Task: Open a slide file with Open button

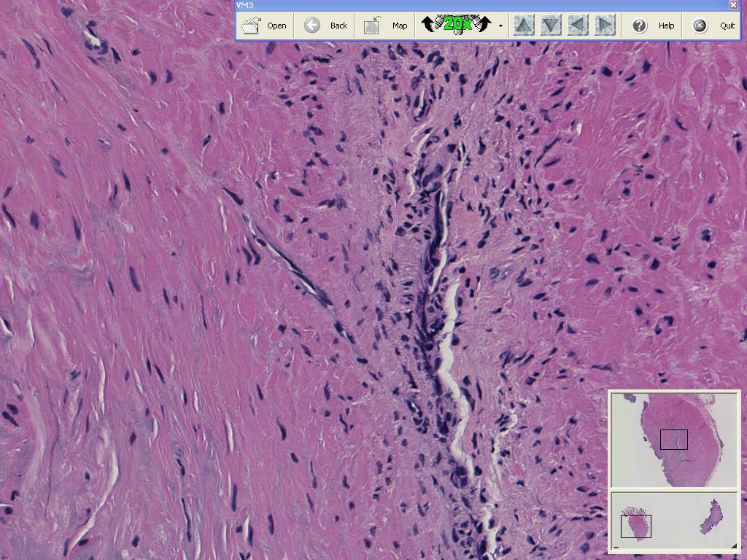Action: point(265,26)
